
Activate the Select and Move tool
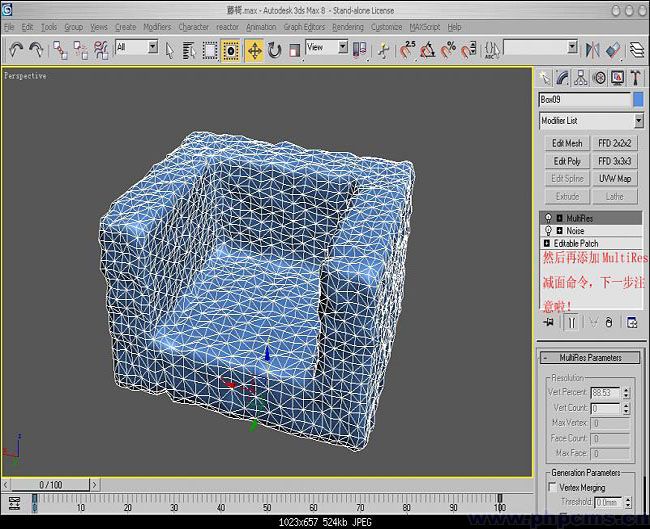coord(254,51)
